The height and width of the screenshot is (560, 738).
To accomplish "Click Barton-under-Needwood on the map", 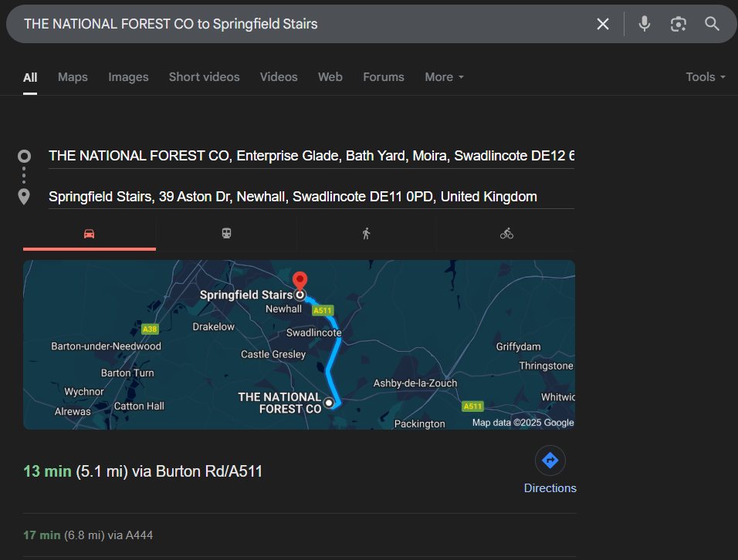I will click(x=106, y=346).
